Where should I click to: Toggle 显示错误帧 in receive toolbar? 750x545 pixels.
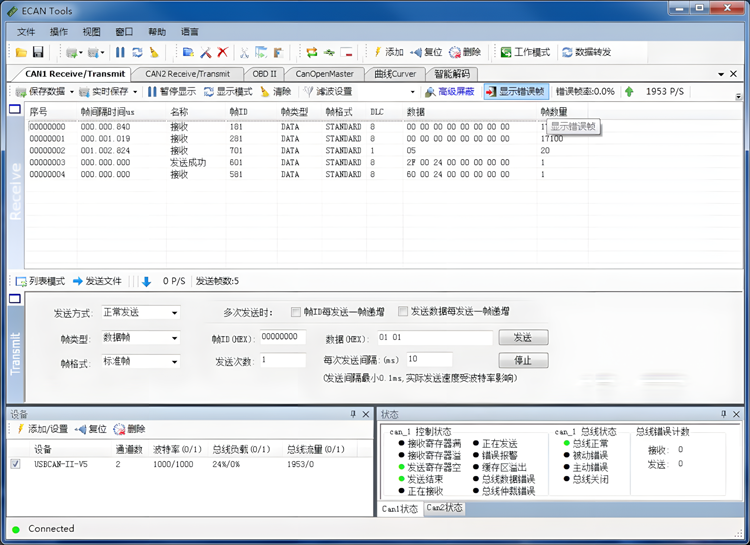515,91
